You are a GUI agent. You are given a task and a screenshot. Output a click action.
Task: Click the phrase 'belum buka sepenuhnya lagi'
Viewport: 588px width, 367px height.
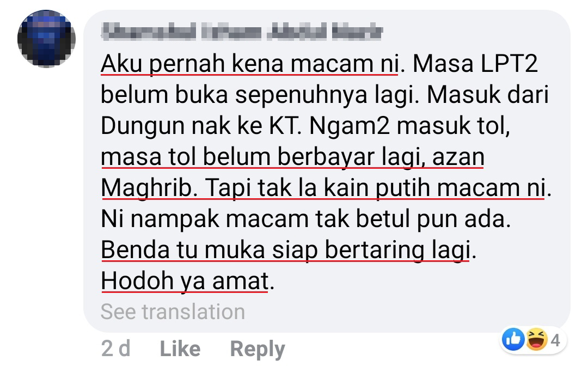[x=260, y=95]
